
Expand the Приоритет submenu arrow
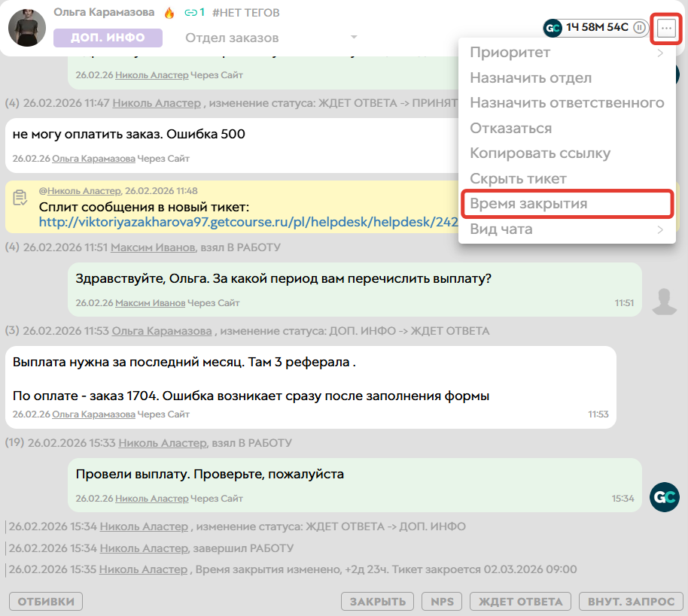coord(660,53)
